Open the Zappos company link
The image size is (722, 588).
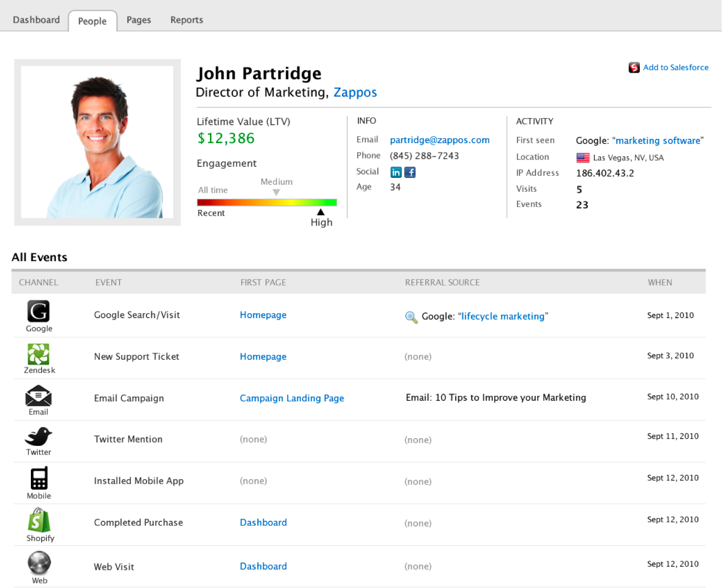point(355,92)
